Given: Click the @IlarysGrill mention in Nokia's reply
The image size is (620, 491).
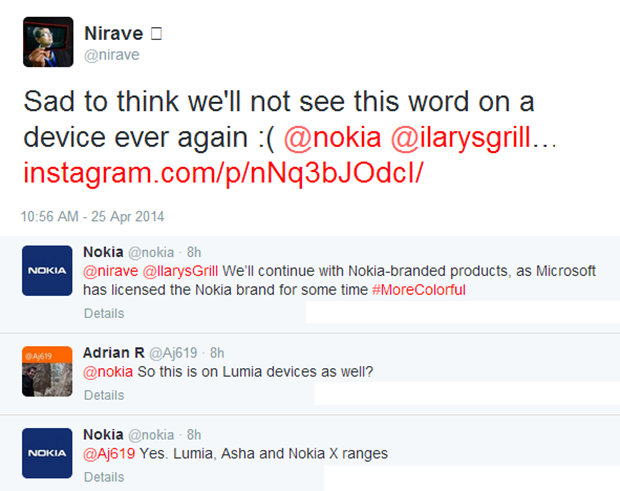Looking at the screenshot, I should coord(180,271).
